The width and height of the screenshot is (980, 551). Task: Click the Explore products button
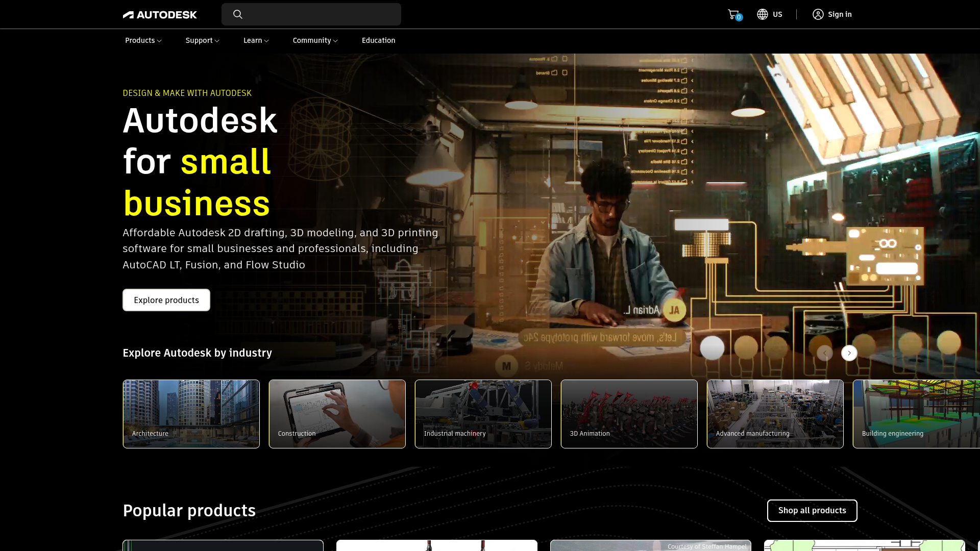tap(166, 300)
